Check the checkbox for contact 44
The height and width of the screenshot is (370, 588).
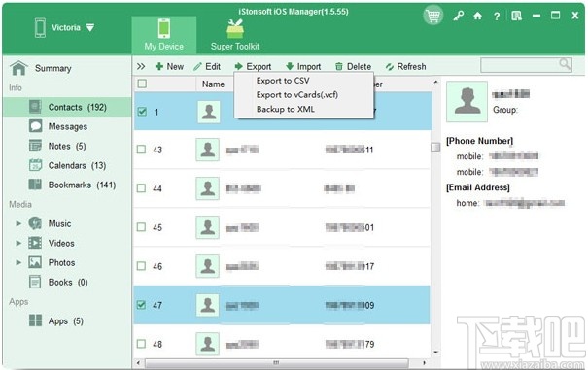(141, 188)
